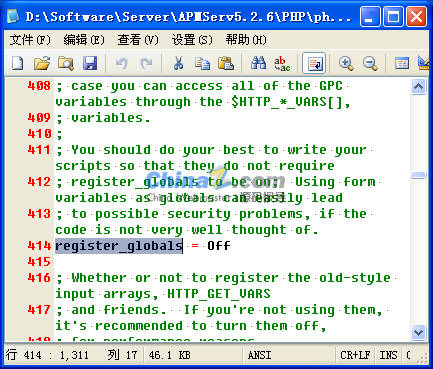
Task: Open the 设置(S) menu
Action: (192, 40)
